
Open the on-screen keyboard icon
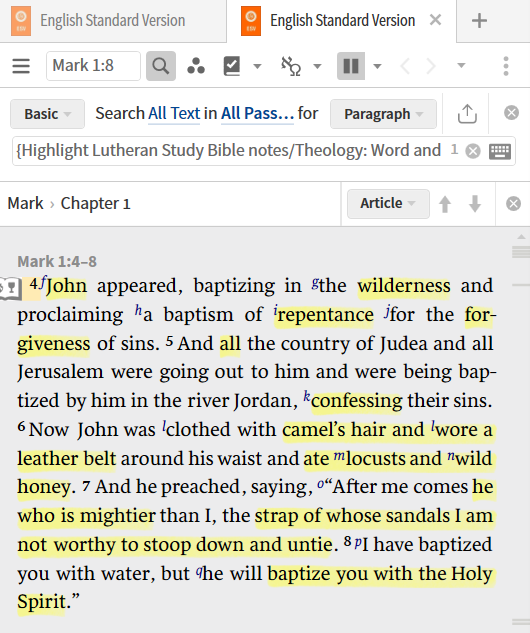click(x=500, y=151)
